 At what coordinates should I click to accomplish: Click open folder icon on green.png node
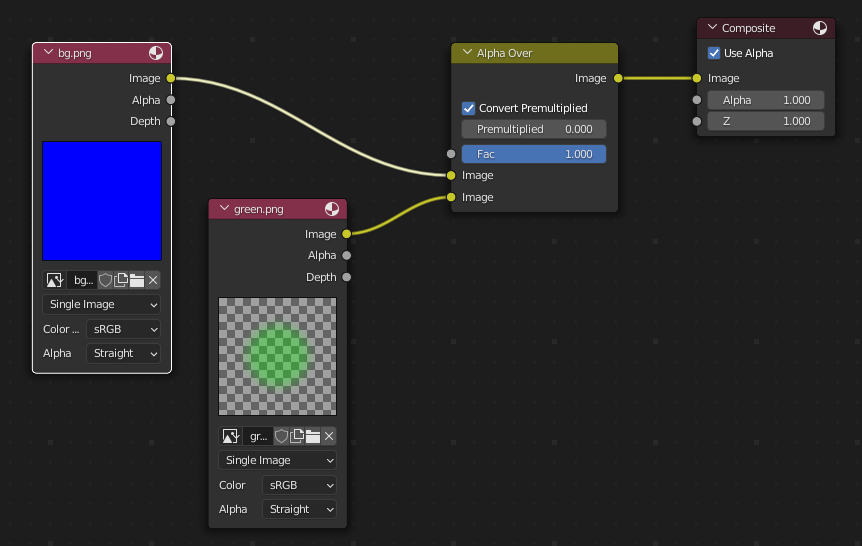pos(313,436)
